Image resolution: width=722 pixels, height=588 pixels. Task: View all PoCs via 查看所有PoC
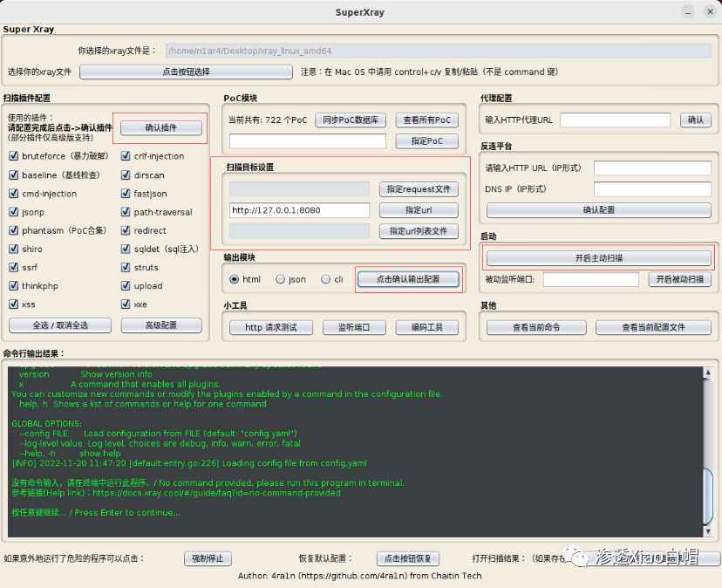tap(427, 120)
